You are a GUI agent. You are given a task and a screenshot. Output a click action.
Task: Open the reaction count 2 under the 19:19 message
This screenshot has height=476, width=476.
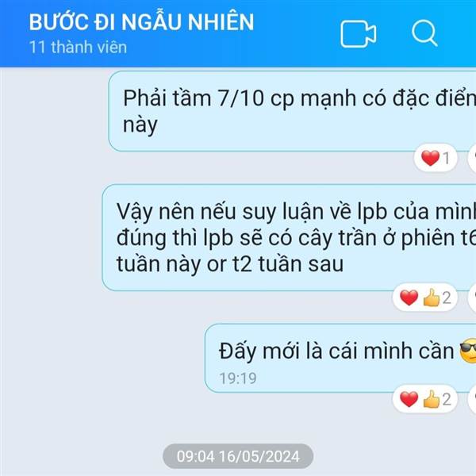tap(447, 400)
